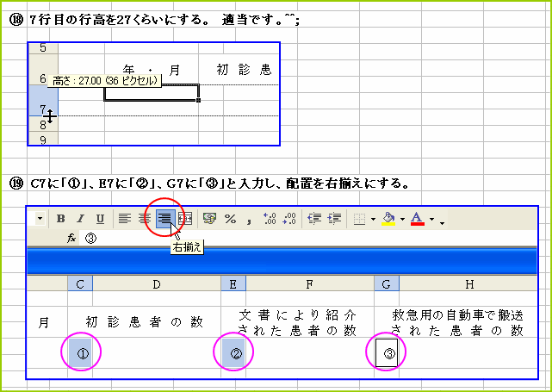Open the font color dropdown arrow
552x392 pixels.
point(432,220)
